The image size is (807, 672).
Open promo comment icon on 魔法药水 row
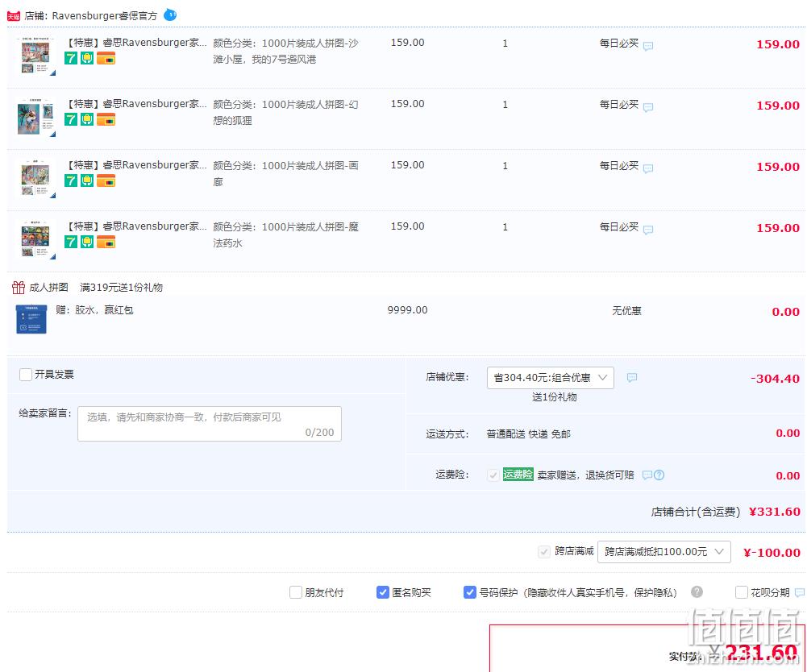pyautogui.click(x=648, y=230)
